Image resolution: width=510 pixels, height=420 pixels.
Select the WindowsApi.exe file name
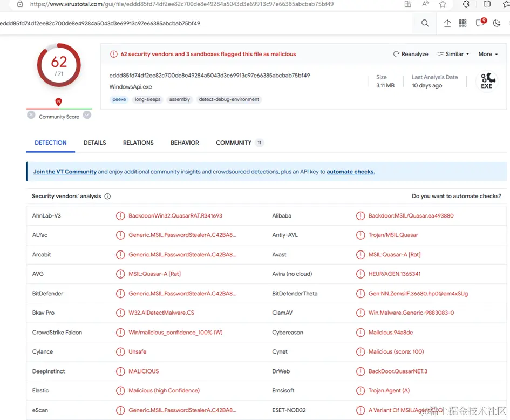[x=131, y=87]
